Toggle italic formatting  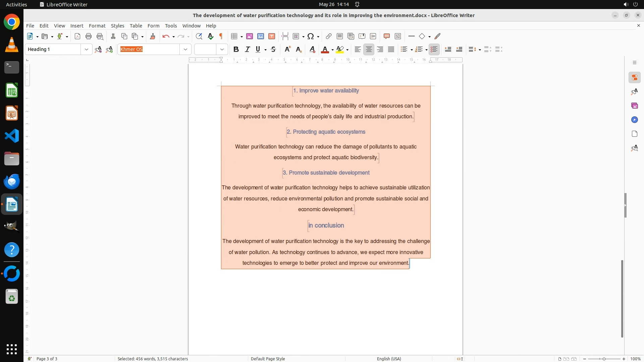point(248,50)
